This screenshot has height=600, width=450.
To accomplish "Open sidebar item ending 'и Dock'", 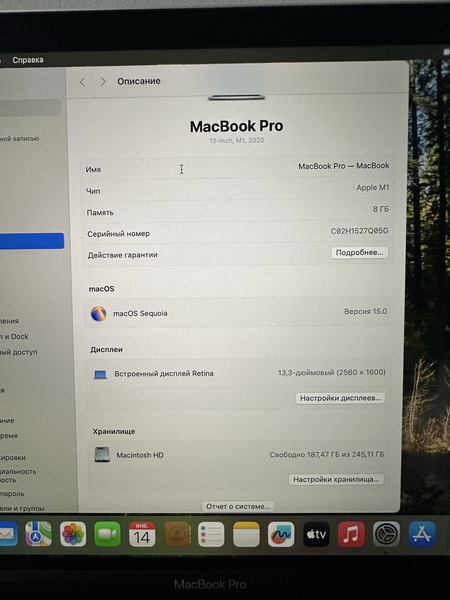I will point(15,336).
